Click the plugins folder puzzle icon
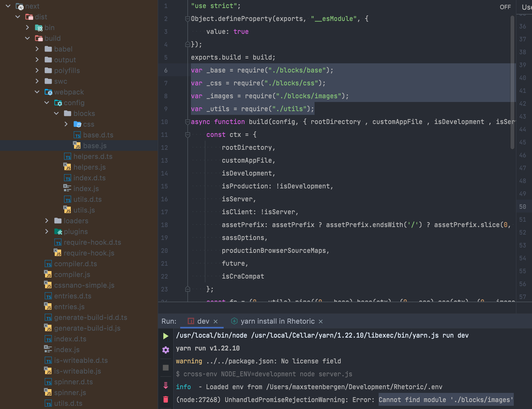 (58, 231)
